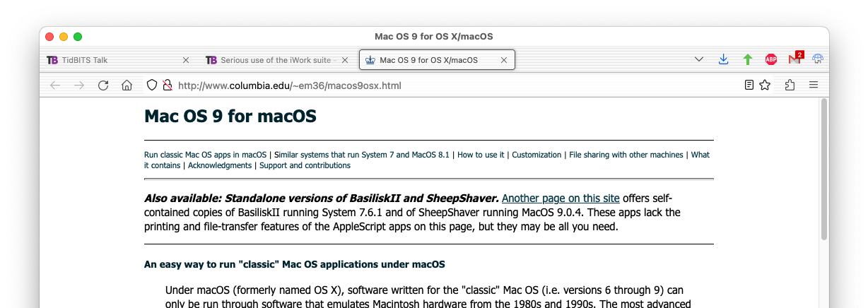Image resolution: width=868 pixels, height=308 pixels.
Task: Click the Forward navigation arrow
Action: coord(79,85)
